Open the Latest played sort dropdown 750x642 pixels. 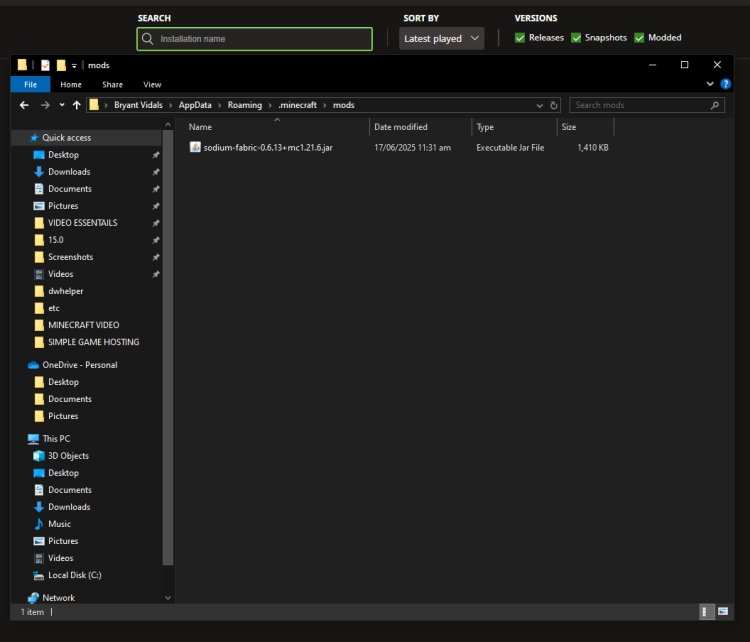click(x=441, y=38)
